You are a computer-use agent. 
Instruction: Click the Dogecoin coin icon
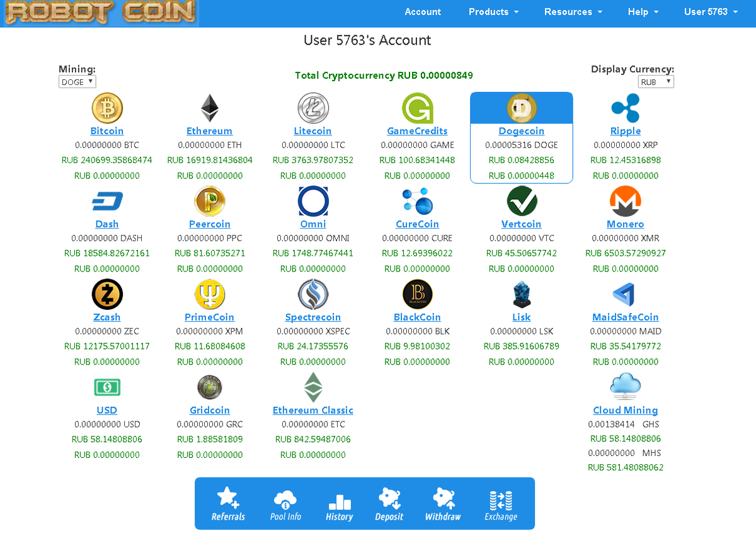coord(522,108)
